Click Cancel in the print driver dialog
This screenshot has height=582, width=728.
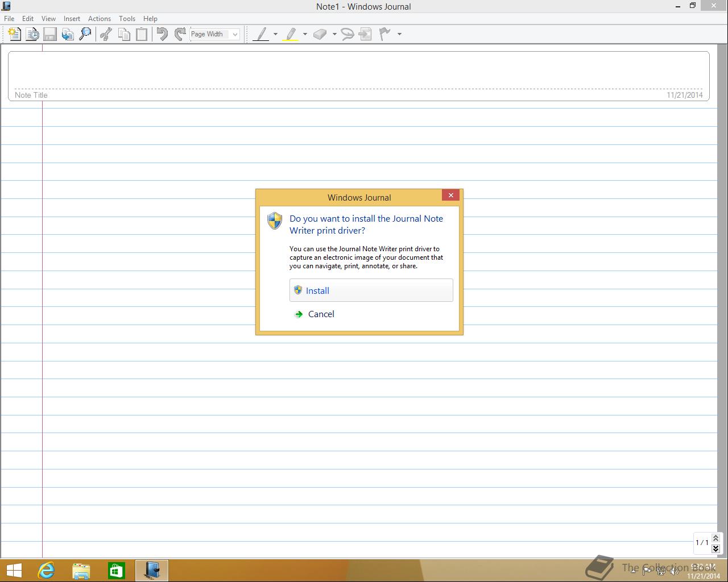[371, 314]
